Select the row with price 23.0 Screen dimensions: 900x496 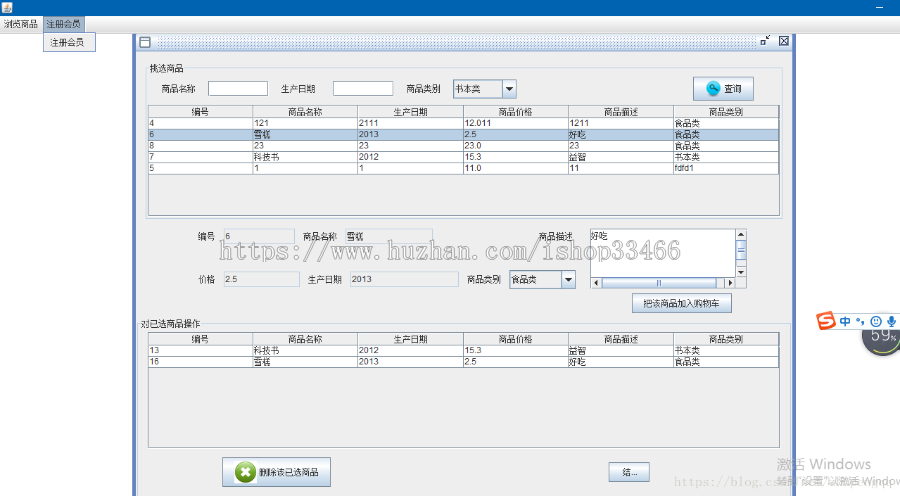tap(464, 146)
